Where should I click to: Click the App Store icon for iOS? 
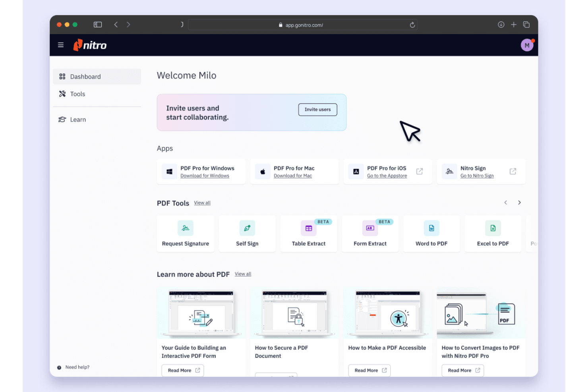point(356,172)
